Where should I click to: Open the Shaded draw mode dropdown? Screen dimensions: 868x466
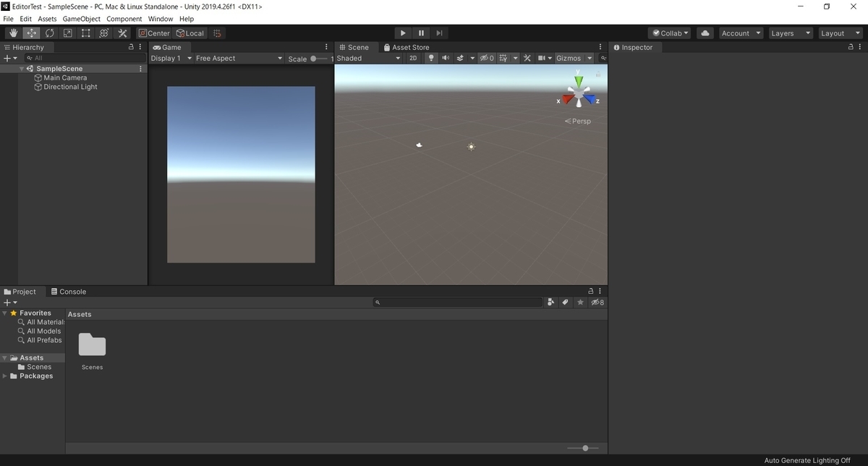pos(368,58)
